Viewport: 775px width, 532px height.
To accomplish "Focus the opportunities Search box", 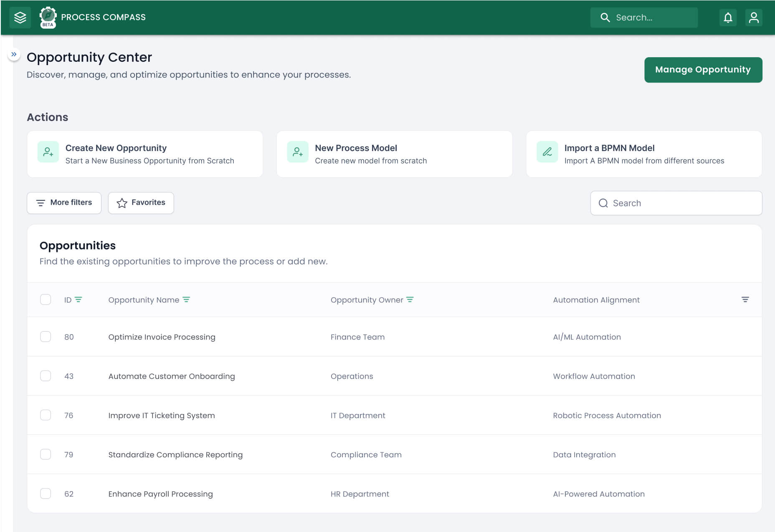I will [x=676, y=203].
